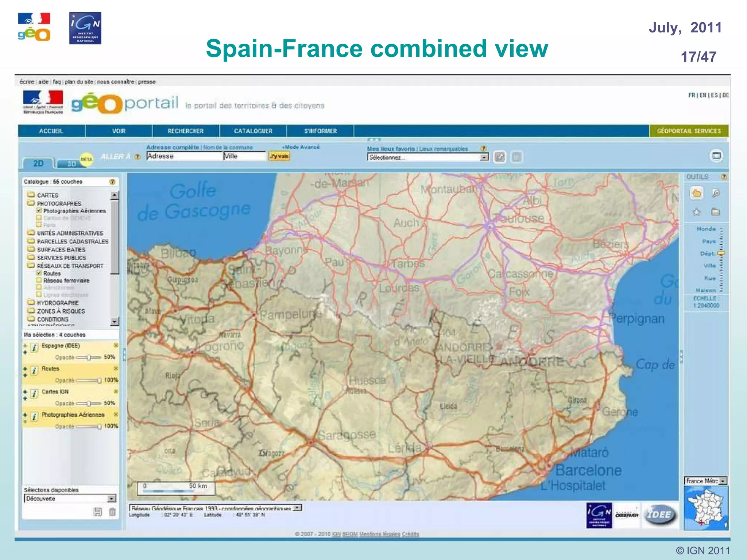The width and height of the screenshot is (747, 560).
Task: Click the help icon beside Lieux remarquables
Action: pos(483,148)
